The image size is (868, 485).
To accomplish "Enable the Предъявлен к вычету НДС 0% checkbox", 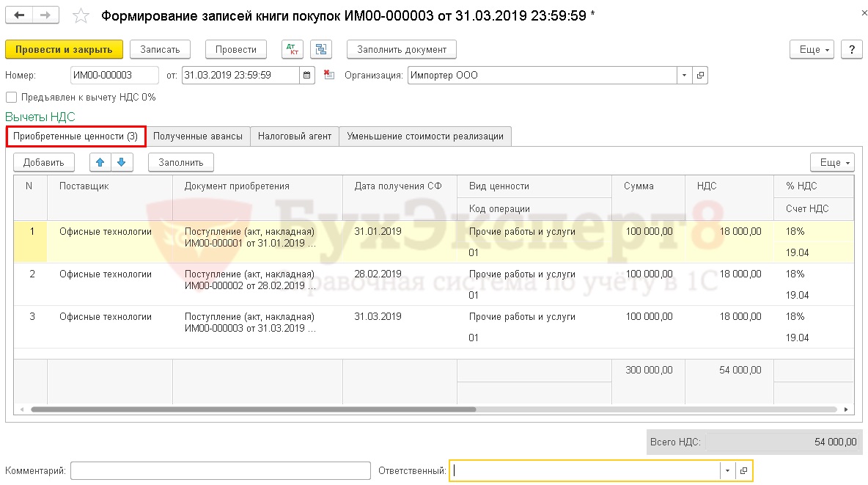I will click(x=11, y=97).
